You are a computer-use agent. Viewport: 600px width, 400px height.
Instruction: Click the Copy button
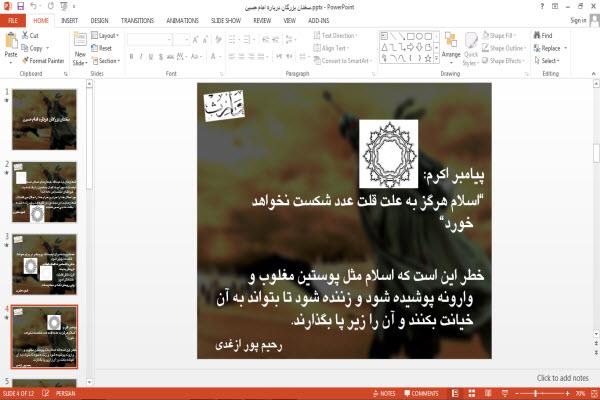click(x=32, y=48)
